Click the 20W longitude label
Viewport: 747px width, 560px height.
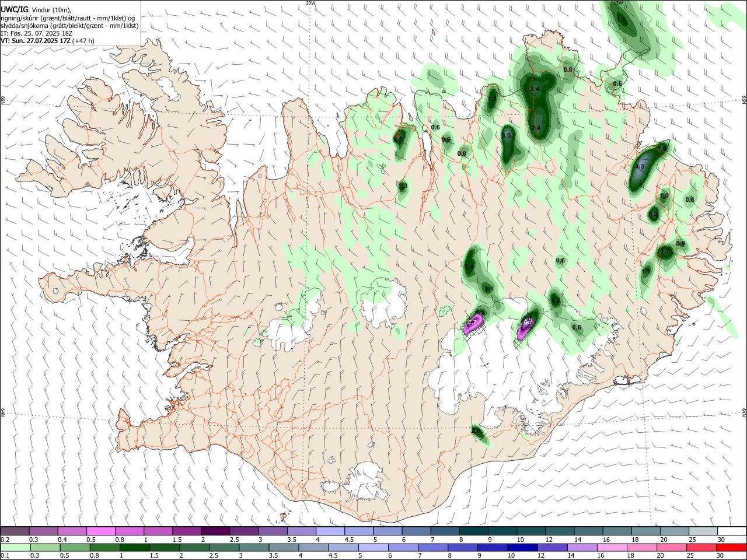(310, 3)
